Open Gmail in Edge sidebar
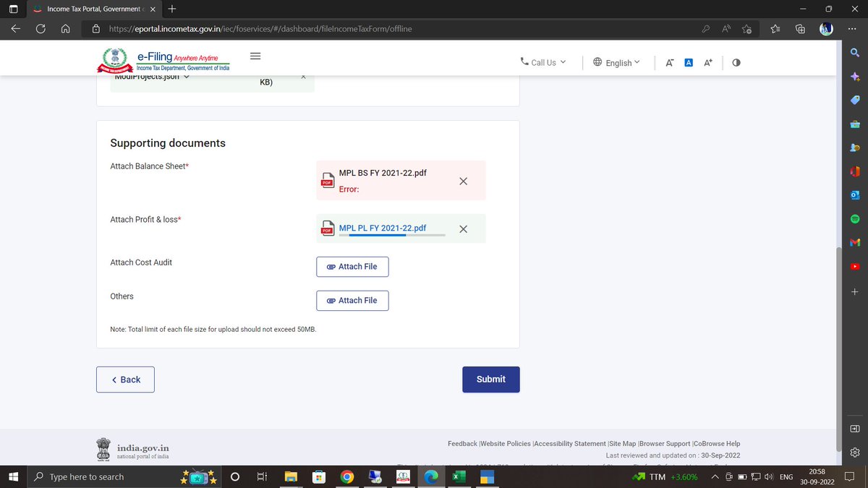Screen dimensions: 868x488 [855, 242]
